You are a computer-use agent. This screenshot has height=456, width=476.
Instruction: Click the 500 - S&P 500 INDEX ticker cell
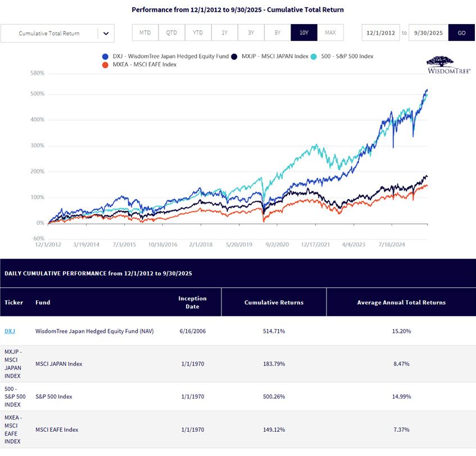pos(15,396)
